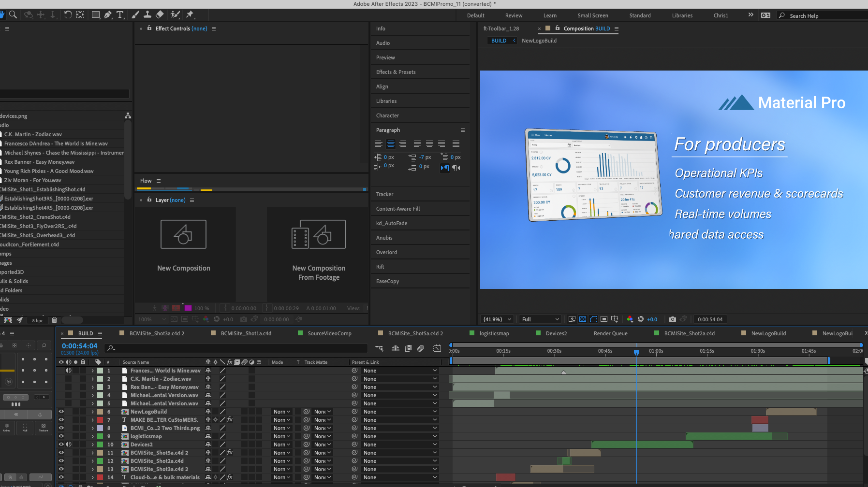Hide the Devices2 layer video

click(x=61, y=444)
